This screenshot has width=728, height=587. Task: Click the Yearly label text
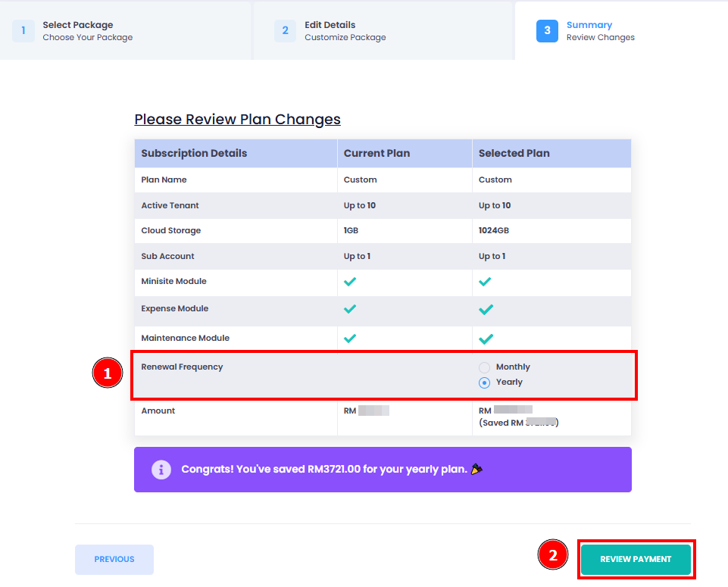tap(509, 382)
